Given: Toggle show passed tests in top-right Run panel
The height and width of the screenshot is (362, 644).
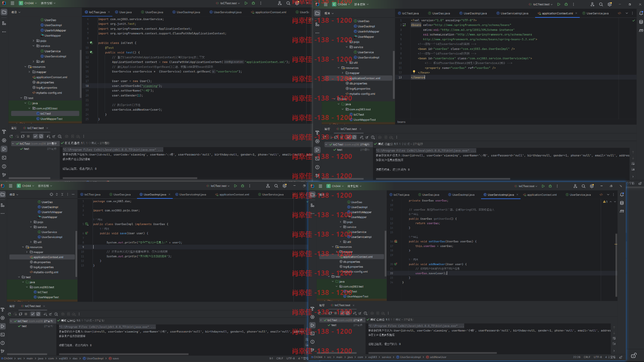Looking at the screenshot, I should pos(348,137).
